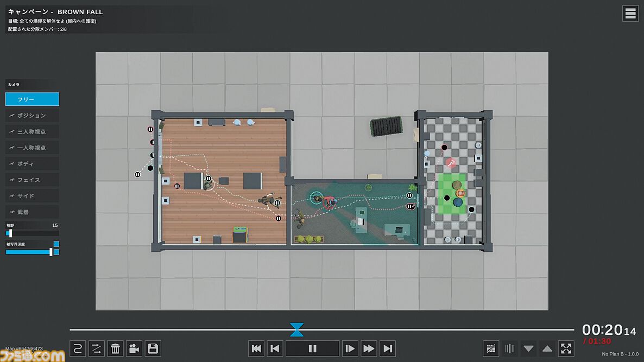The width and height of the screenshot is (644, 362).
Task: Switch camera to ポジション mode
Action: 32,116
